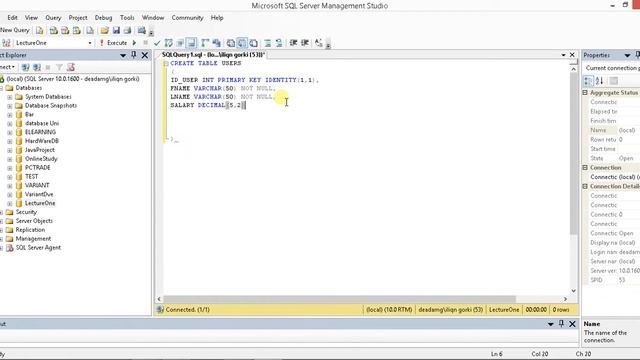Viewport: 640px width, 360px height.
Task: Click on the SALARY DECIMAL line in editor
Action: [208, 105]
